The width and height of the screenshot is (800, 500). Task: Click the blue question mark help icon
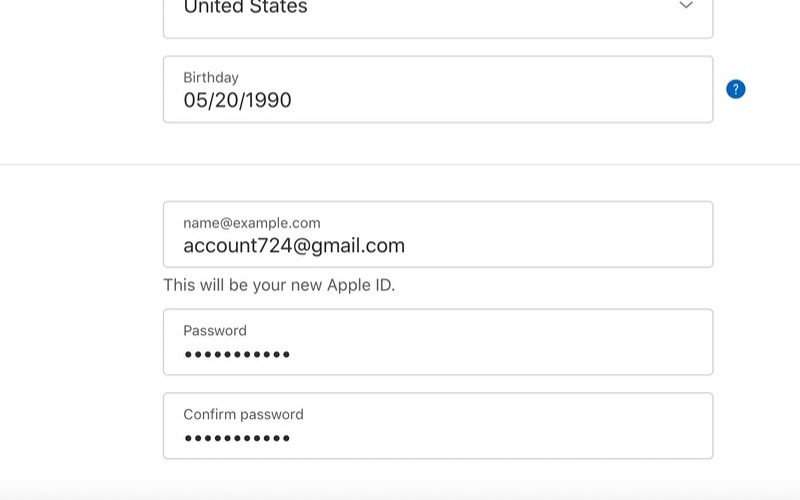pos(735,89)
